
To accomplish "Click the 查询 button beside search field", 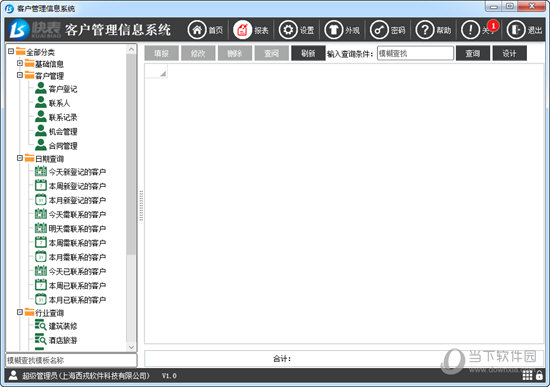I will (473, 53).
